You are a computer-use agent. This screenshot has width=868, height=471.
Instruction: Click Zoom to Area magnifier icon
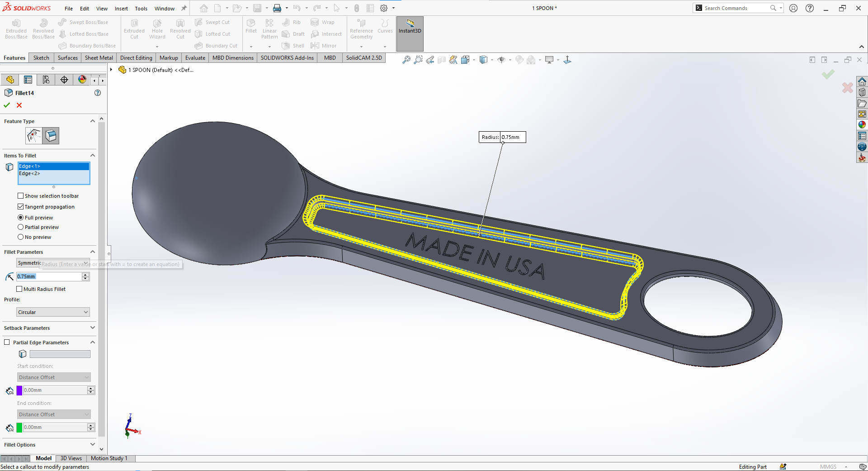point(418,60)
